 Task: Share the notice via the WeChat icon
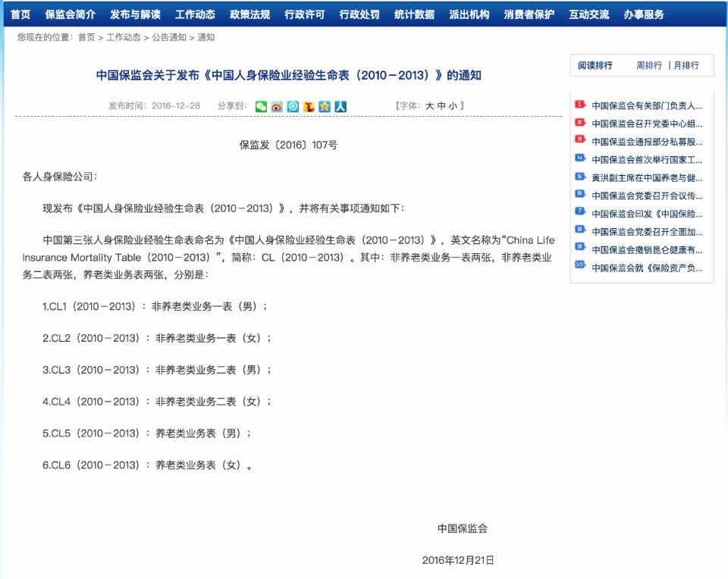click(x=261, y=106)
